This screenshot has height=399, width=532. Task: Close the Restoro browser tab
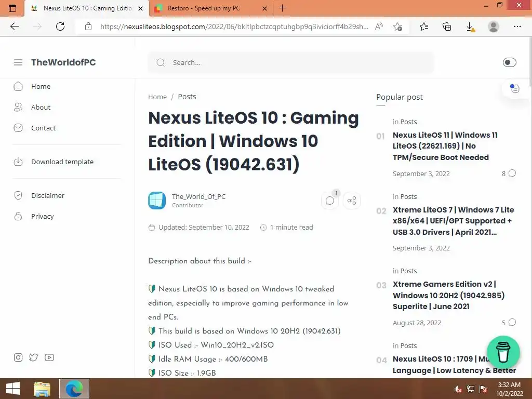(x=265, y=8)
